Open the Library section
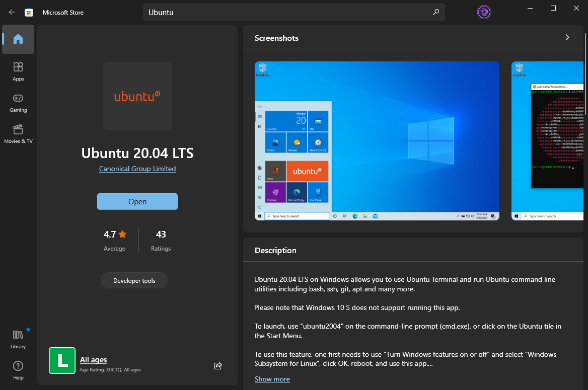Viewport: 588px width, 390px height. (18, 339)
